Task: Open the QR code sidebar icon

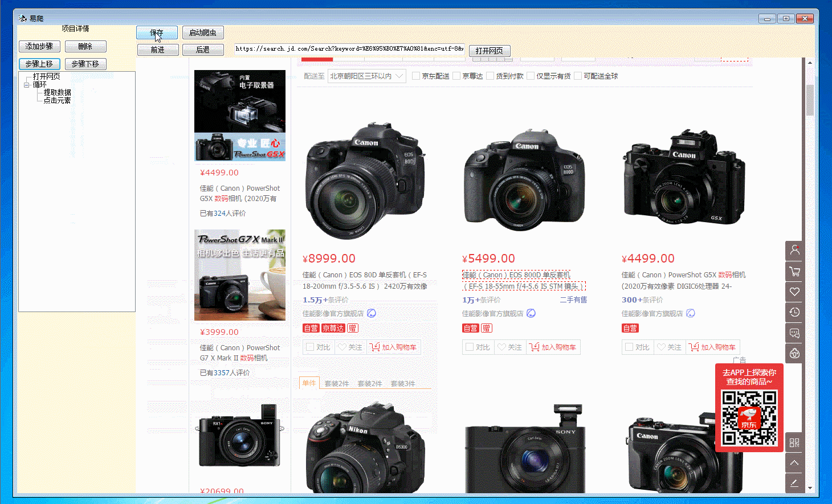Action: 794,442
